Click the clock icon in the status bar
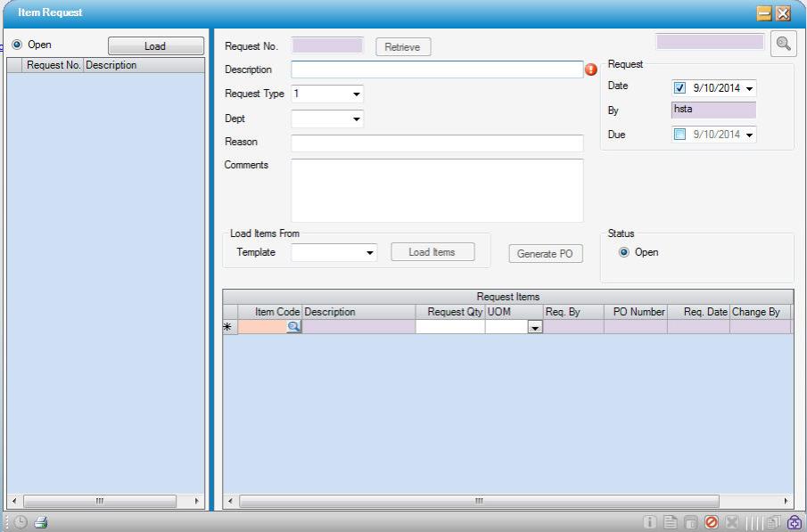 click(x=22, y=523)
